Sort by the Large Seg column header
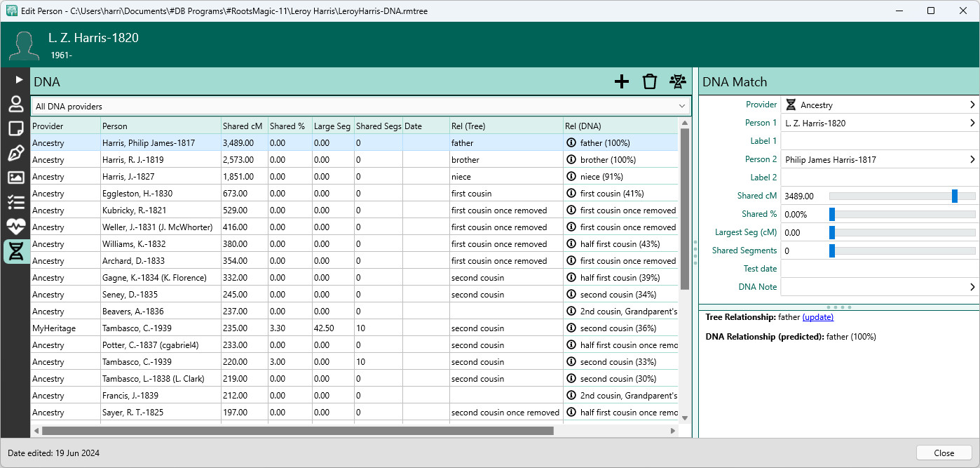This screenshot has height=468, width=980. (333, 126)
